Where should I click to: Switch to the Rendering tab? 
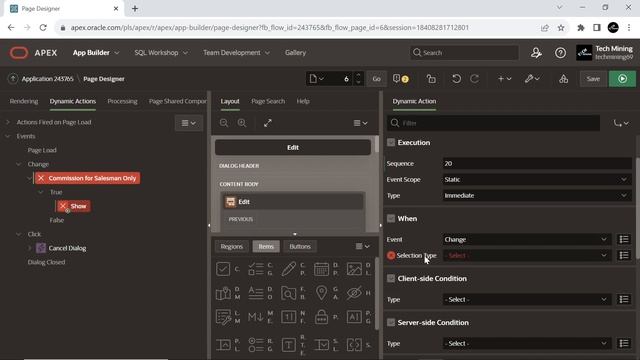24,101
